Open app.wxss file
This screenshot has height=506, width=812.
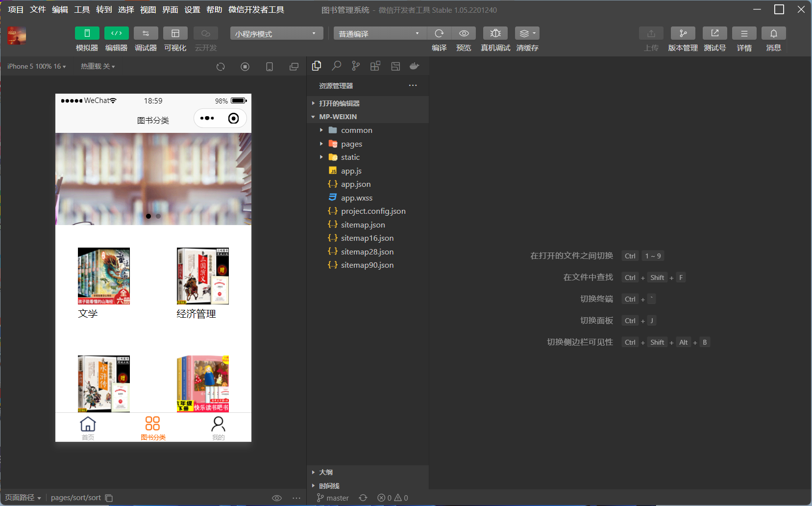[x=368, y=198]
